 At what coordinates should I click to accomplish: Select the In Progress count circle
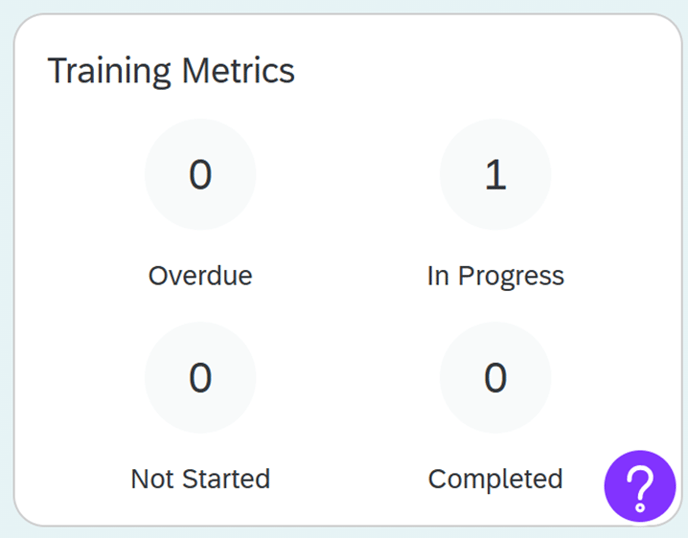pos(495,174)
